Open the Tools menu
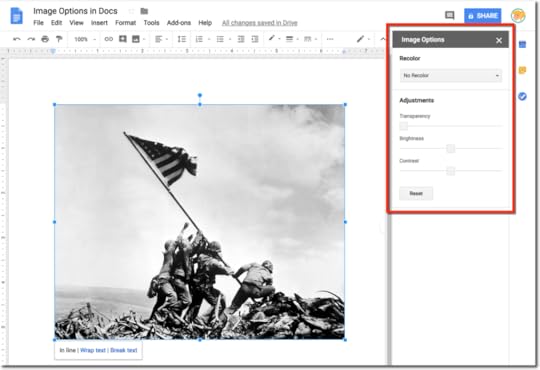Viewport: 540px width, 370px height. 152,23
